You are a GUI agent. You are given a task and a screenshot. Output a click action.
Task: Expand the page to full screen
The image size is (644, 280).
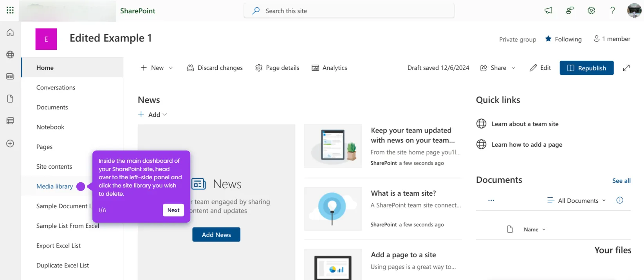pos(626,68)
